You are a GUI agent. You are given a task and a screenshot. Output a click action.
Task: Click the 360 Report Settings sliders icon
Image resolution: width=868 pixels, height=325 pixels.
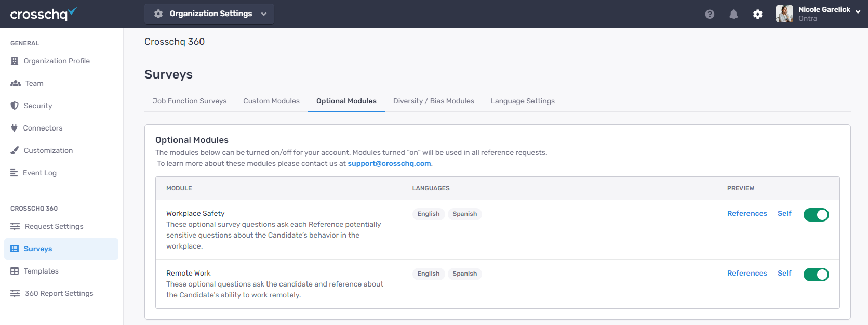pyautogui.click(x=15, y=293)
